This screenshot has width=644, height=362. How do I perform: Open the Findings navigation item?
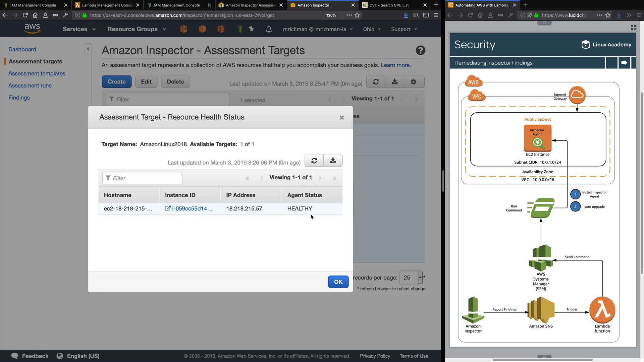point(19,98)
